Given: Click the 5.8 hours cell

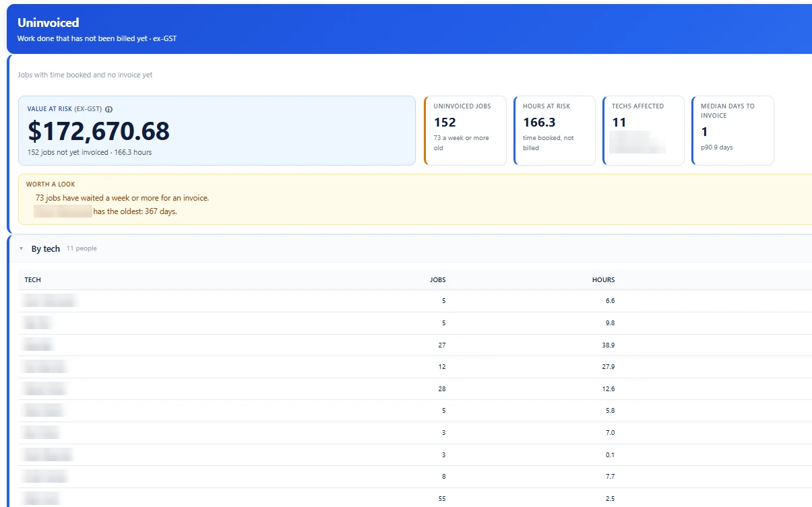Looking at the screenshot, I should (610, 411).
